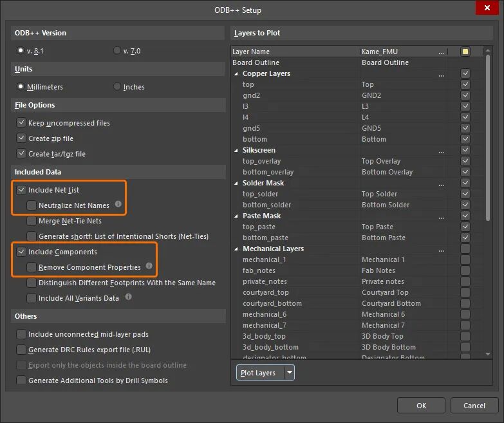Click ellipsis button in Kame_FMU column header

coord(442,52)
